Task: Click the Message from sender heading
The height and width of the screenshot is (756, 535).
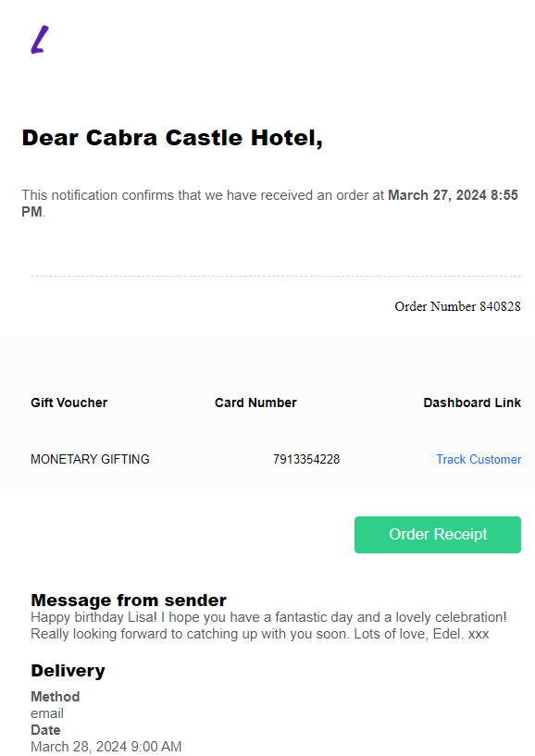Action: (x=129, y=601)
